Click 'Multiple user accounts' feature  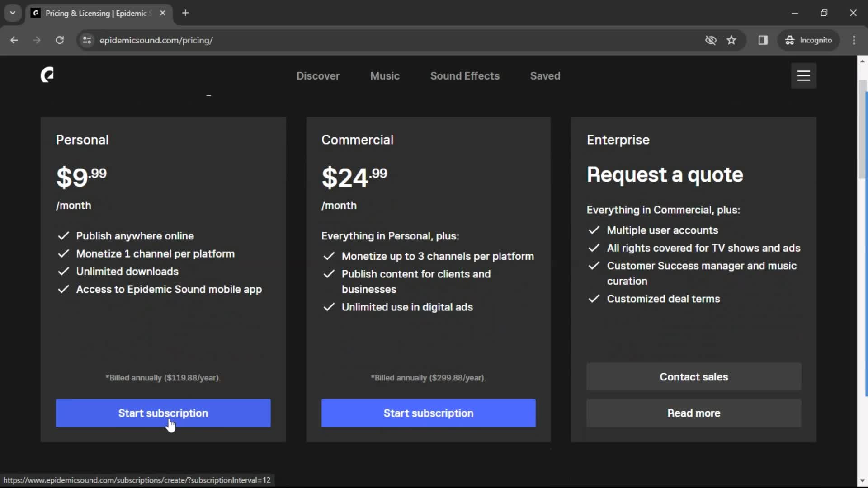point(662,230)
